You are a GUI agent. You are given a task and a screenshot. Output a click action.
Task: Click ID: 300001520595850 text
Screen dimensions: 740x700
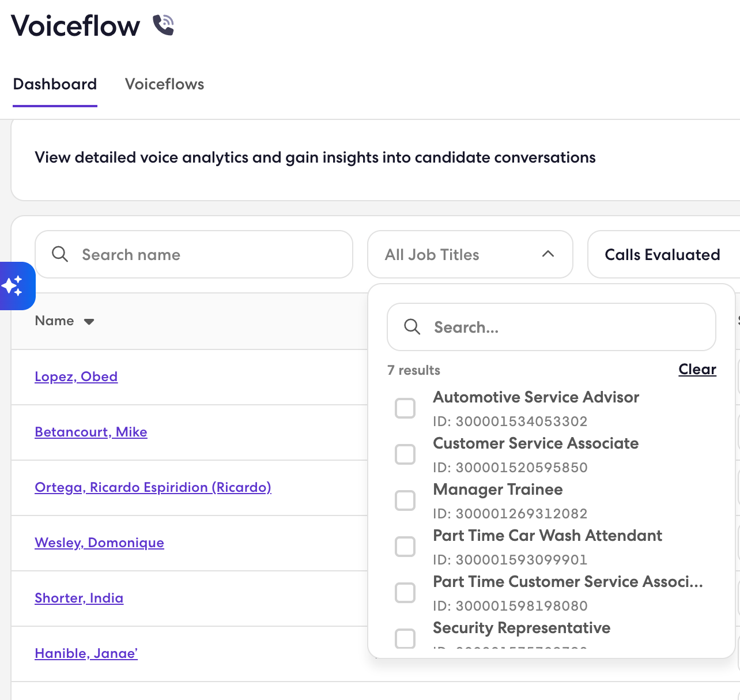510,468
